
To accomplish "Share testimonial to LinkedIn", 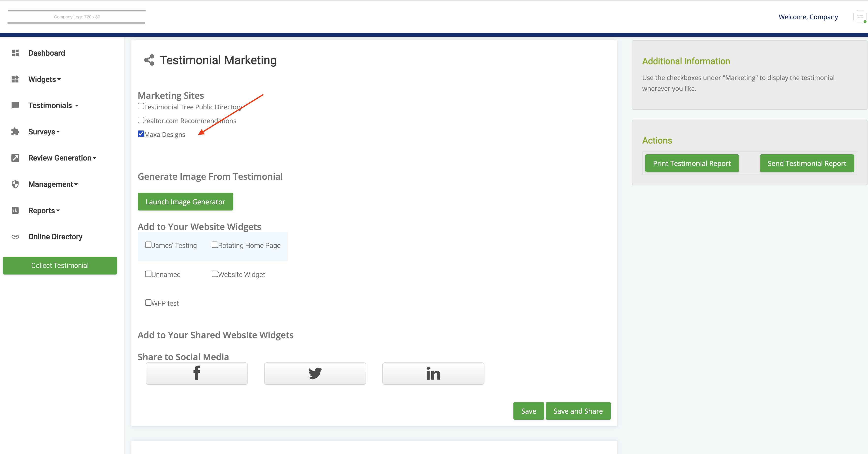I will coord(433,373).
